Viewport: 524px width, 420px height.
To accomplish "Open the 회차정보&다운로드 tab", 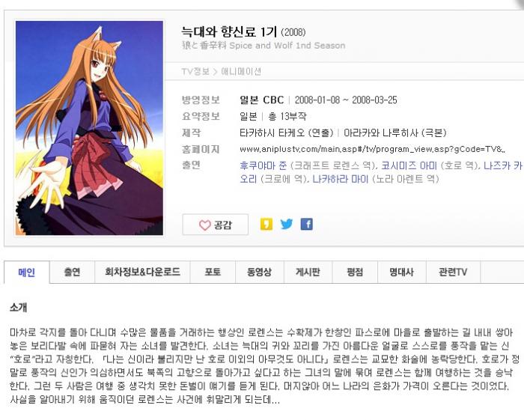I will 142,272.
